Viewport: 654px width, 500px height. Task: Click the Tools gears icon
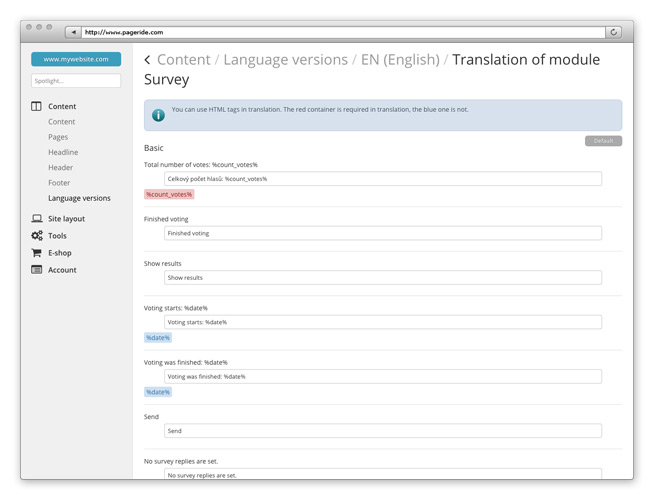[37, 236]
